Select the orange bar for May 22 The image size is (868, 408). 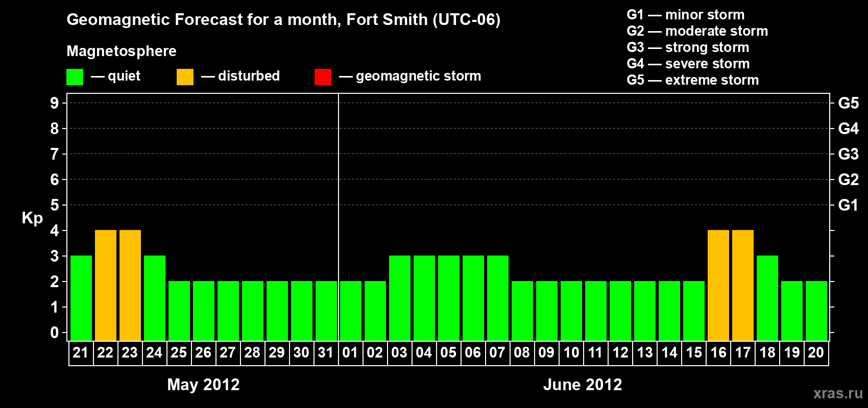pos(106,285)
